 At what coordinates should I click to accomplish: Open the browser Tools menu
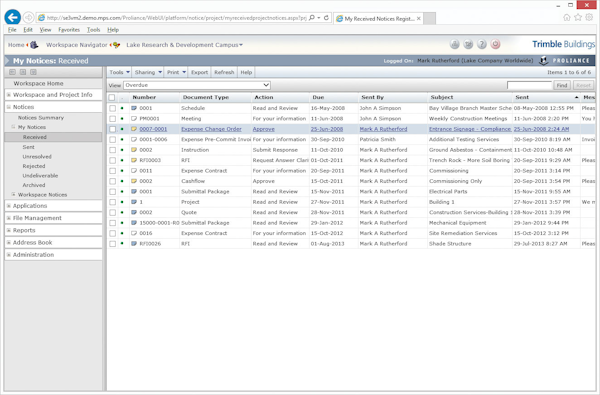93,29
